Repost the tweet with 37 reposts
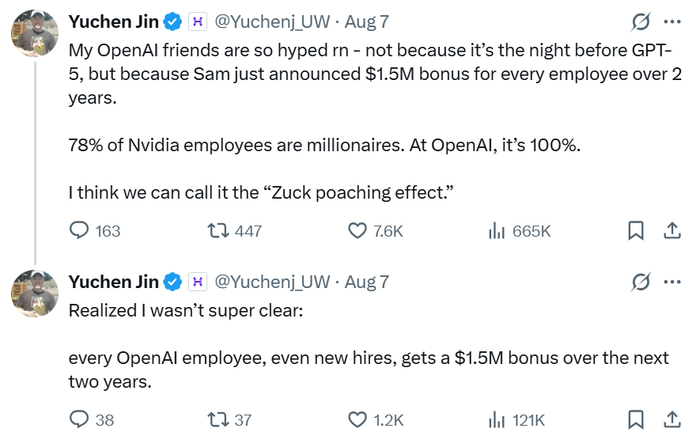 pos(213,420)
